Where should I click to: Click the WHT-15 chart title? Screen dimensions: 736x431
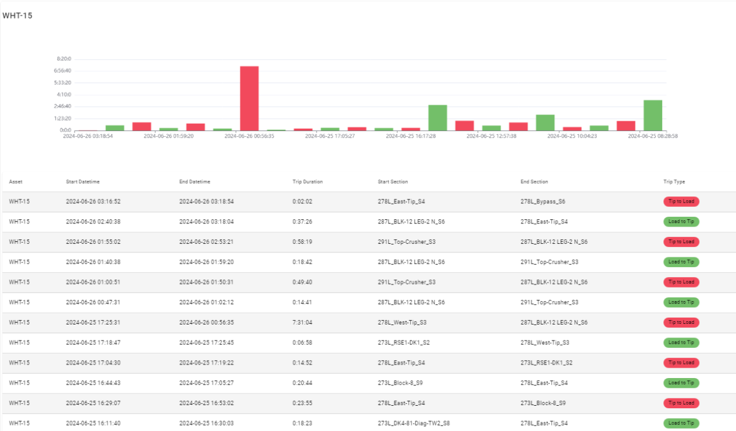tap(17, 15)
